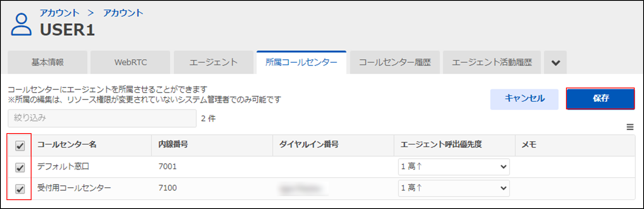Sort by コールセンター名 column header

pyautogui.click(x=67, y=144)
